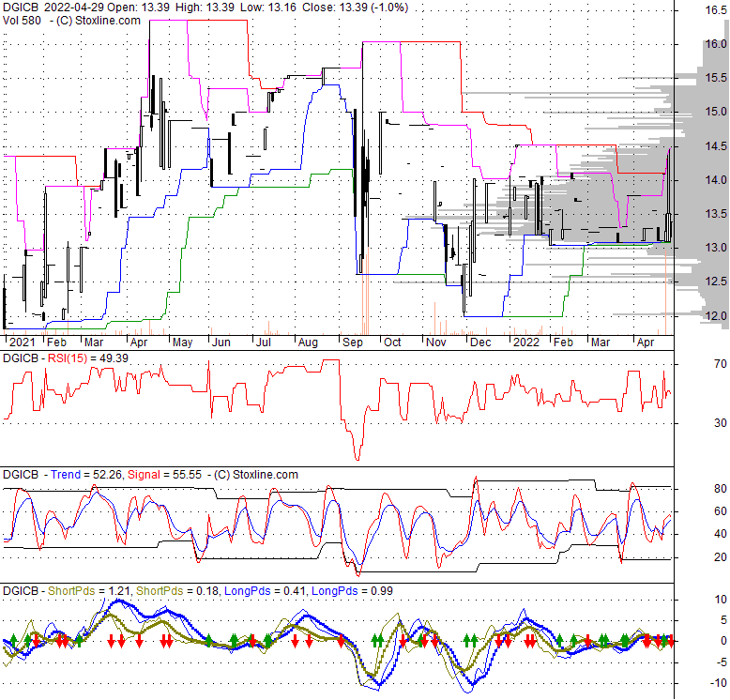The image size is (730, 700).
Task: Click the '2021' label on the date axis
Action: [23, 342]
